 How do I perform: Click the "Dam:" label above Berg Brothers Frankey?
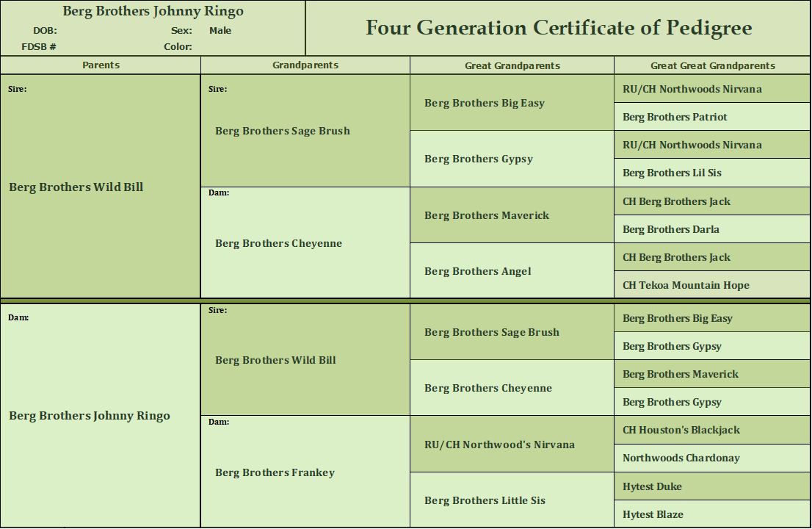(x=219, y=422)
